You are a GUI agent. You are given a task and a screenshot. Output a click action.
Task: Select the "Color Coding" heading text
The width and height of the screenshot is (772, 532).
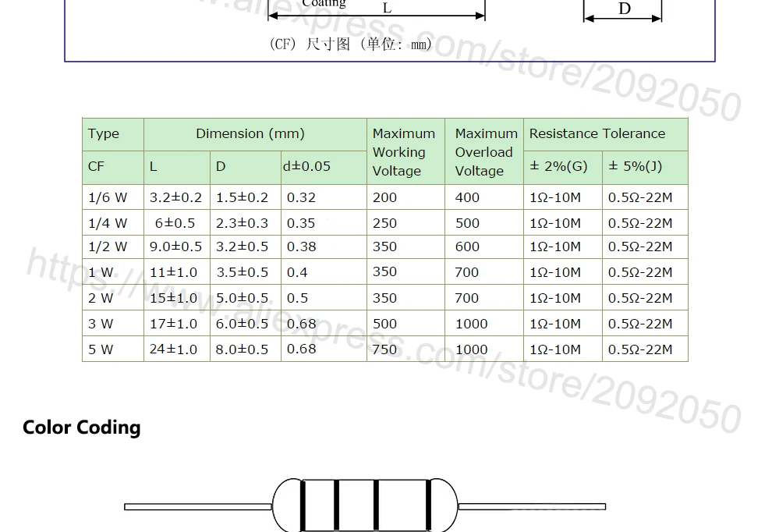click(x=81, y=427)
